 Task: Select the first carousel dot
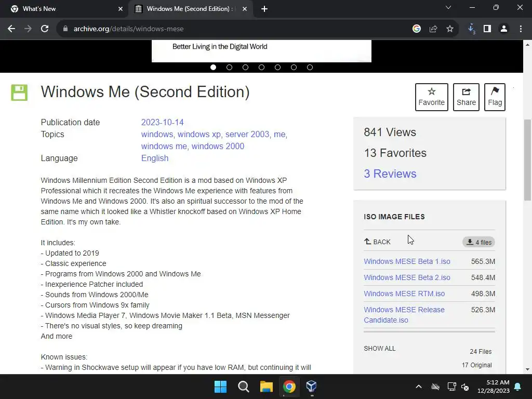click(213, 67)
